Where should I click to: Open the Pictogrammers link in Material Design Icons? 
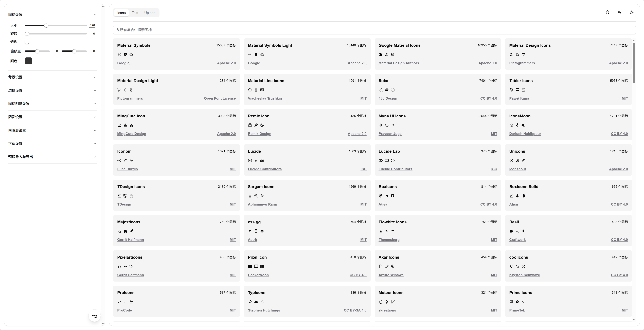(x=522, y=63)
